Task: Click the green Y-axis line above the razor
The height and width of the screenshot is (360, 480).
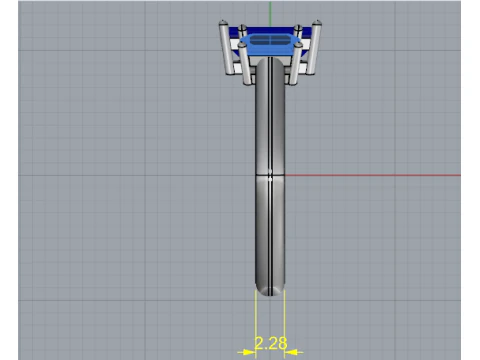Action: [270, 13]
